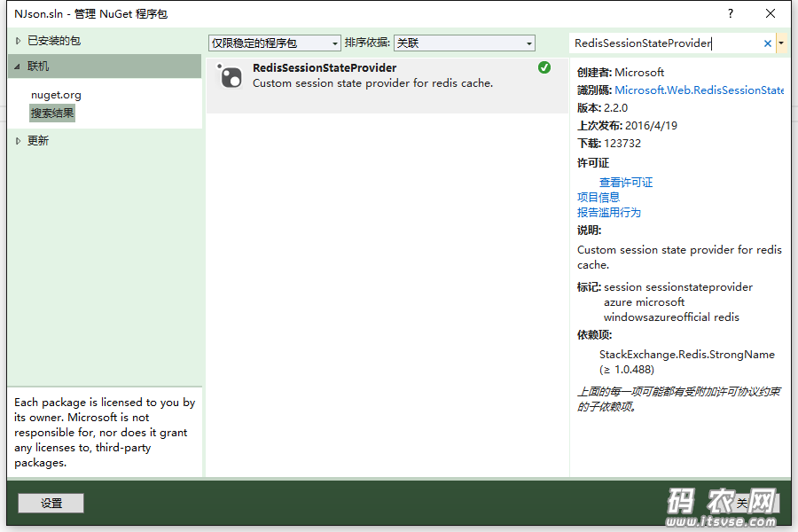Click the 设置 button
This screenshot has width=798, height=532.
pyautogui.click(x=51, y=503)
